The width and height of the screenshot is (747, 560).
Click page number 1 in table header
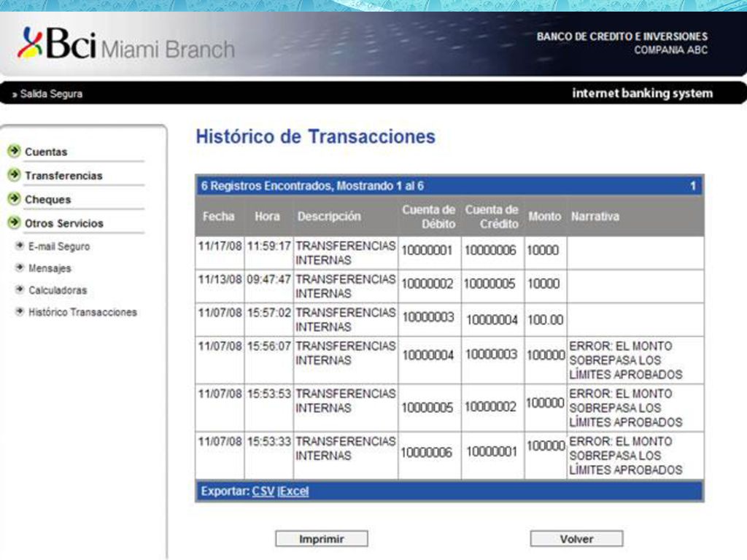pos(693,186)
